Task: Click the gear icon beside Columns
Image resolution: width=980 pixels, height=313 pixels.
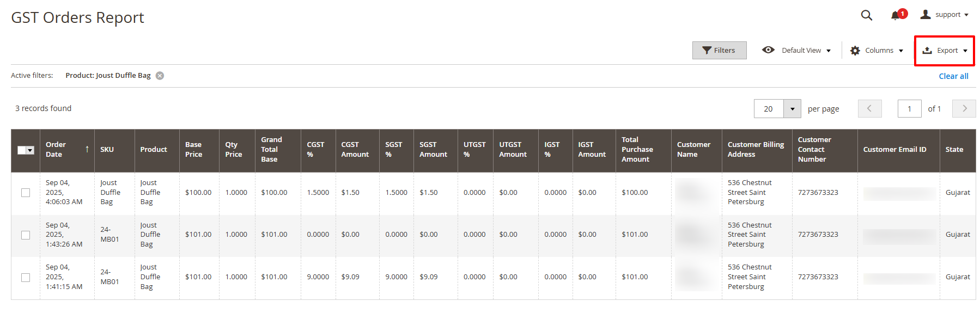Action: (855, 50)
